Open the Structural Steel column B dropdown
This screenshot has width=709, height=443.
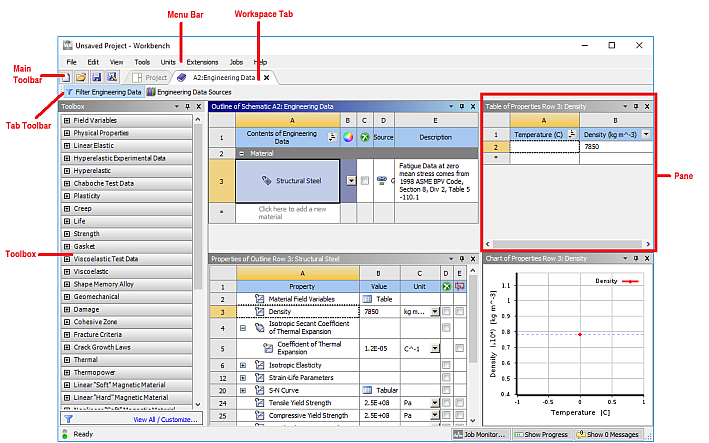[x=351, y=180]
